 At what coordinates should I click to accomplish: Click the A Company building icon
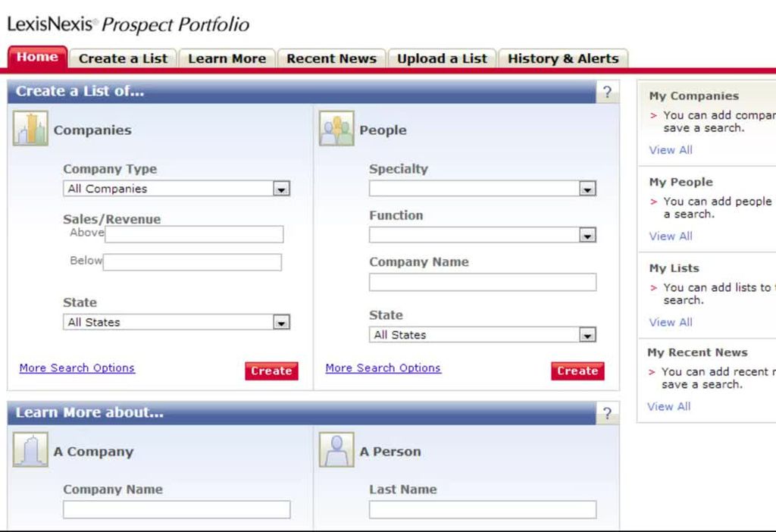pos(30,450)
